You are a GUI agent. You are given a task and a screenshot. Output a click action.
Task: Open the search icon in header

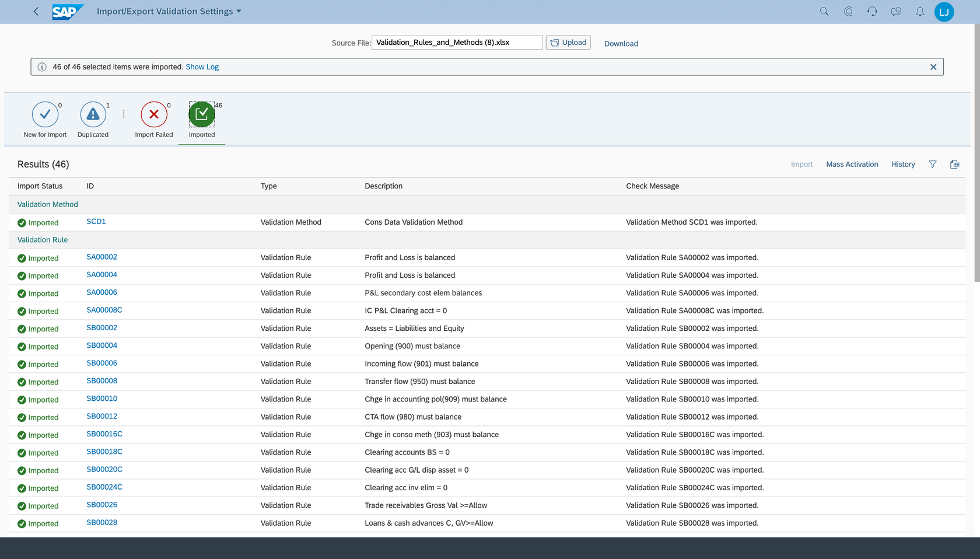click(824, 12)
